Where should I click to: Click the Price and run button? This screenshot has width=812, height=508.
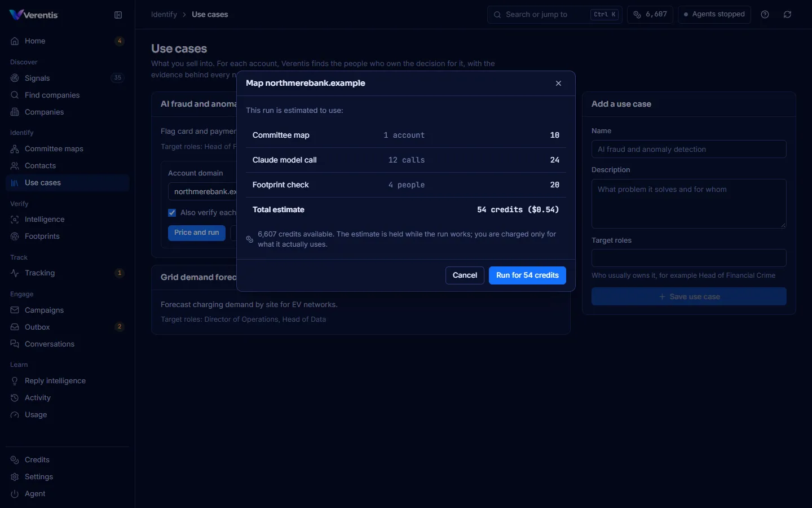[x=197, y=233]
